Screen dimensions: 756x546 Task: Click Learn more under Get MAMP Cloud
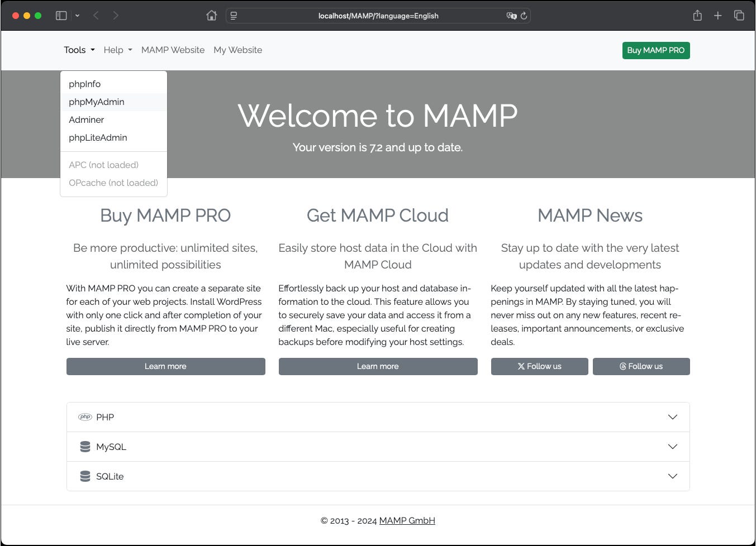pyautogui.click(x=378, y=366)
